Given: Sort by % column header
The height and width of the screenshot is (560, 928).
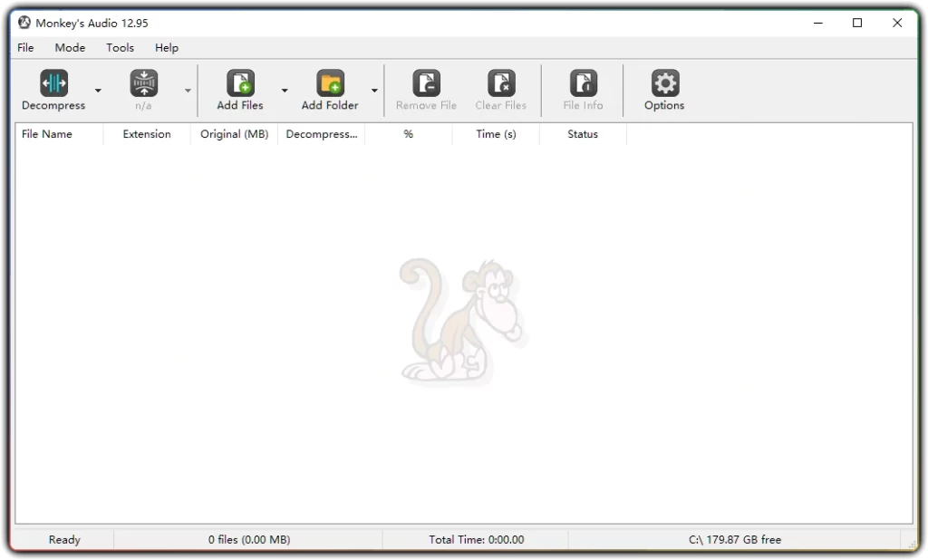Looking at the screenshot, I should pos(409,134).
